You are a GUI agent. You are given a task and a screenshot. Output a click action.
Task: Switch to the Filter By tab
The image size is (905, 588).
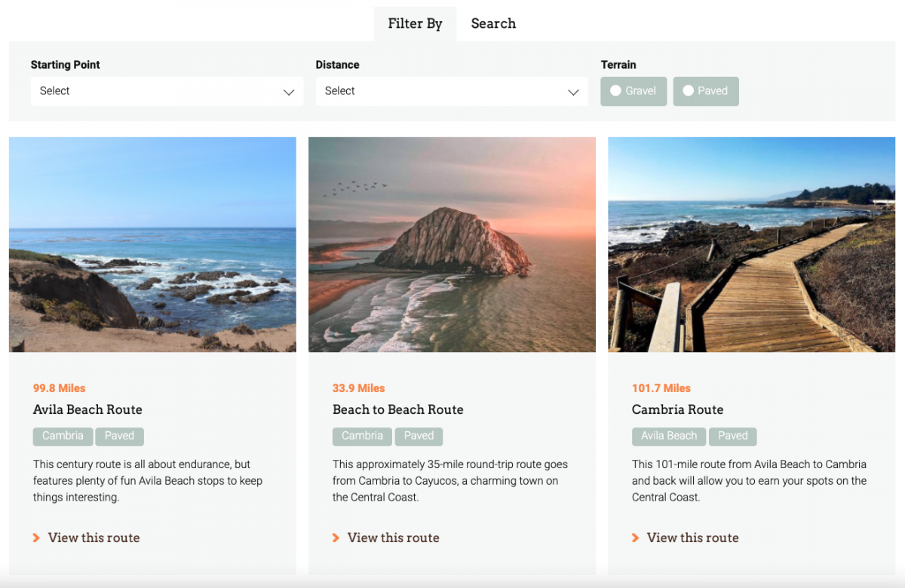tap(415, 23)
